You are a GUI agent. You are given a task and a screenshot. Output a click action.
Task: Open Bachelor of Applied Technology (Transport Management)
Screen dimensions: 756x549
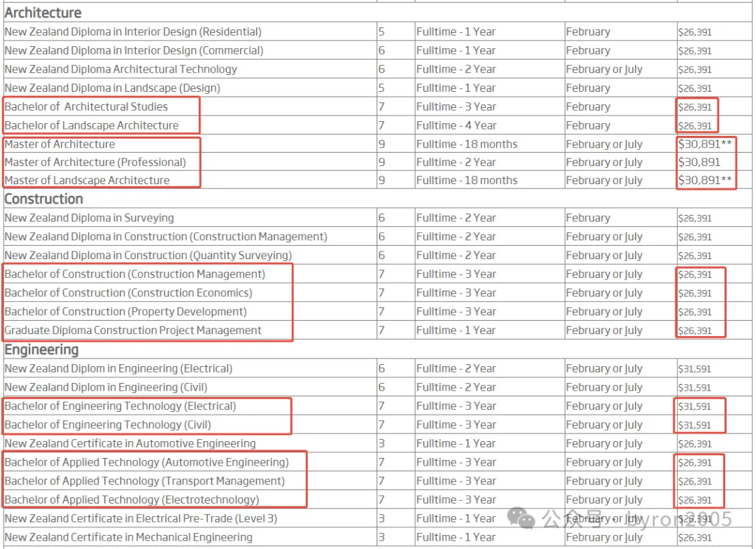(x=144, y=481)
